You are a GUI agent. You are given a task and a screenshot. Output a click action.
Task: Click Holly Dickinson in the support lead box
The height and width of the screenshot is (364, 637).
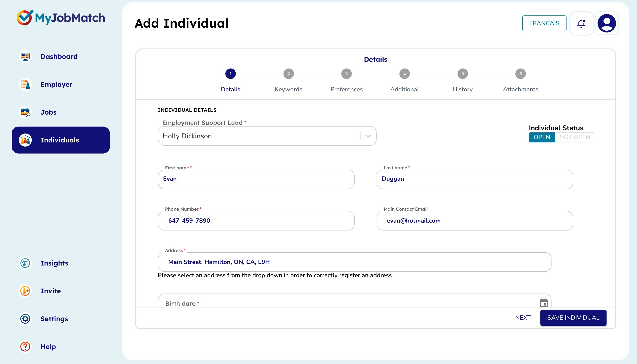(x=187, y=136)
